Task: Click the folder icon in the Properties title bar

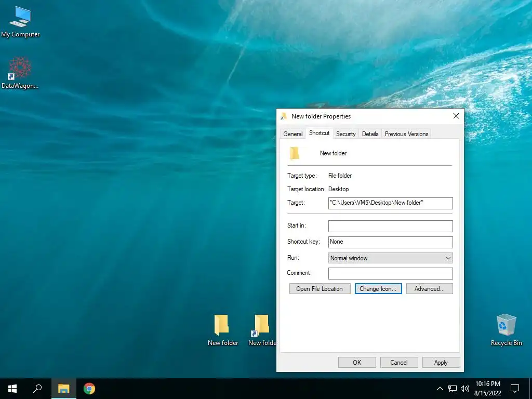Action: pos(284,116)
